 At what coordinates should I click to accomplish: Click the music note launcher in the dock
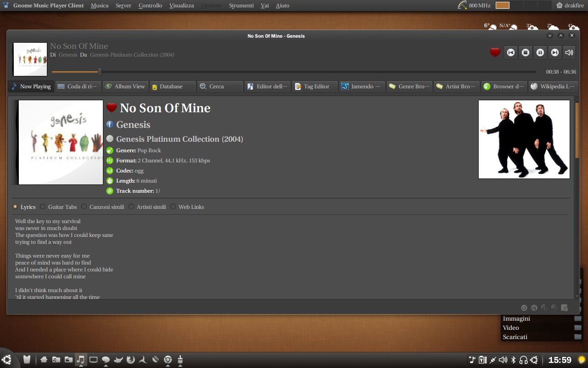pos(81,360)
